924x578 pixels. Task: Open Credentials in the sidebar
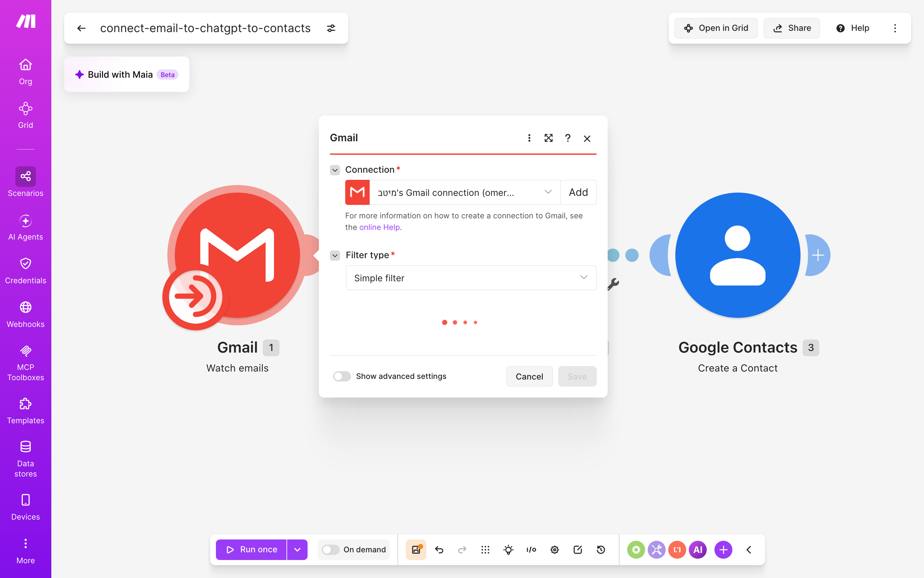(x=26, y=271)
